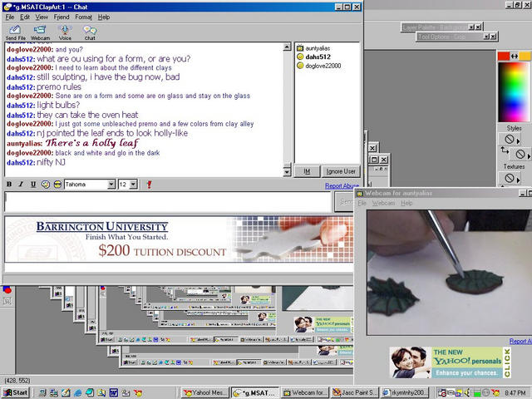Click smiley icon beside doglove22000
This screenshot has height=399, width=532.
[x=300, y=66]
